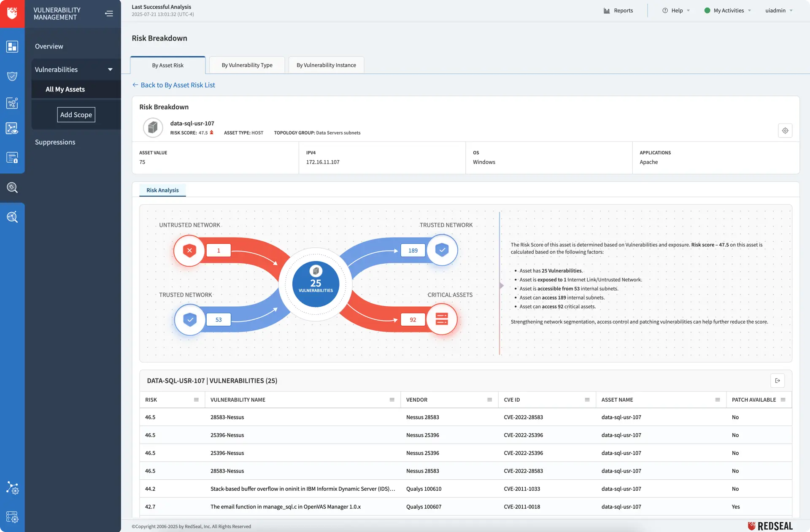The width and height of the screenshot is (810, 532).
Task: Click the locate target icon in asset card
Action: (x=785, y=131)
